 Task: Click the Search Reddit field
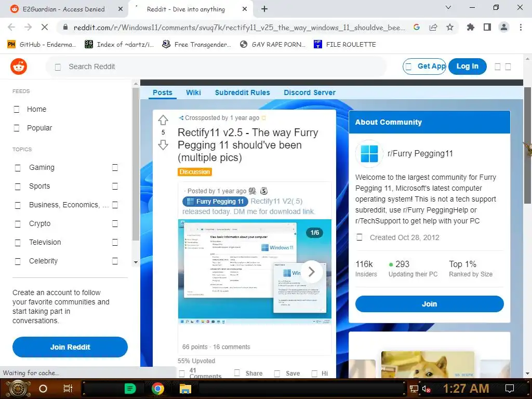click(x=216, y=66)
